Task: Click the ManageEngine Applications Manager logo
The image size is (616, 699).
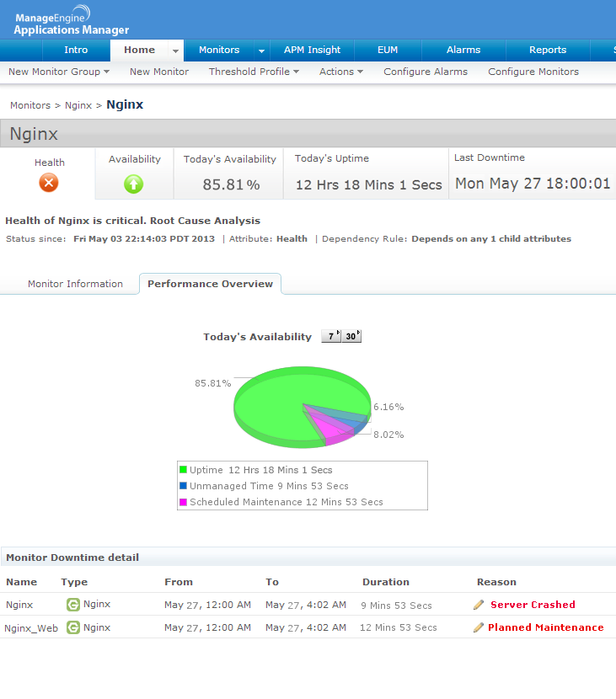Action: 72,20
